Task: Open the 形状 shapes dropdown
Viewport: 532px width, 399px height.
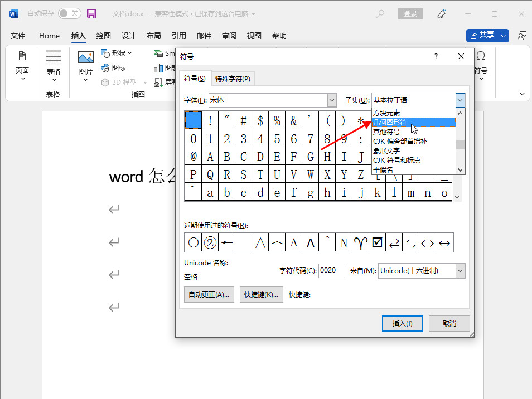Action: click(116, 53)
